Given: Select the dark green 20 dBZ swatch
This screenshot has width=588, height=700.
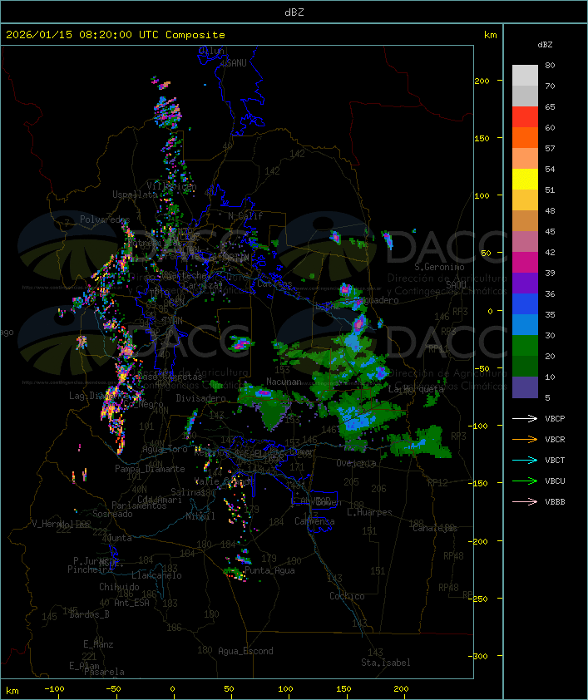Looking at the screenshot, I should point(525,366).
